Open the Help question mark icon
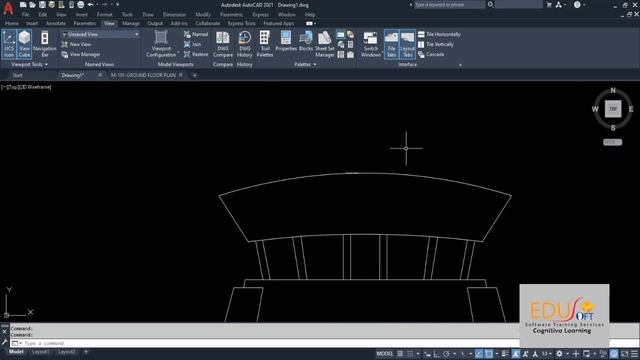This screenshot has height=360, width=640. pos(577,5)
